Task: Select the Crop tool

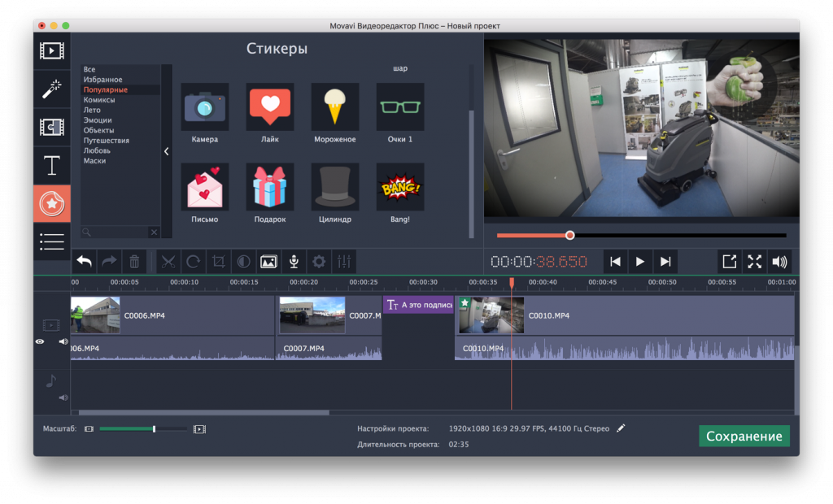Action: coord(218,261)
